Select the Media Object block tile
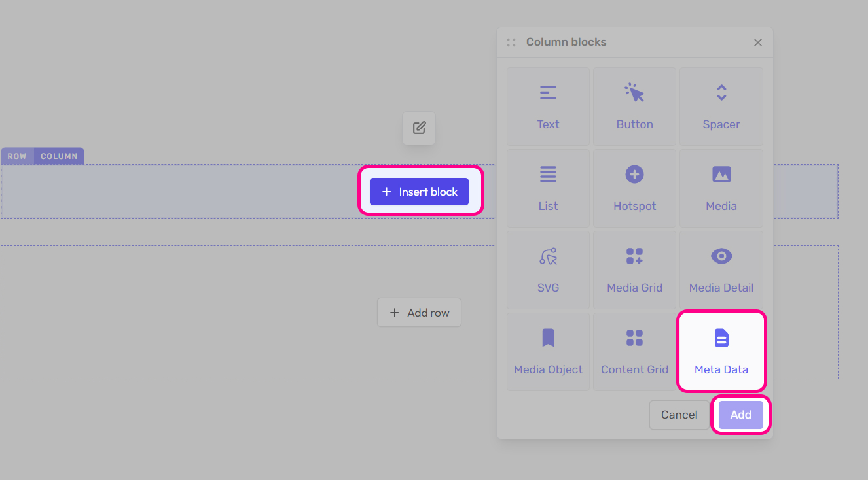Screen dimensions: 868x480 tap(548, 352)
